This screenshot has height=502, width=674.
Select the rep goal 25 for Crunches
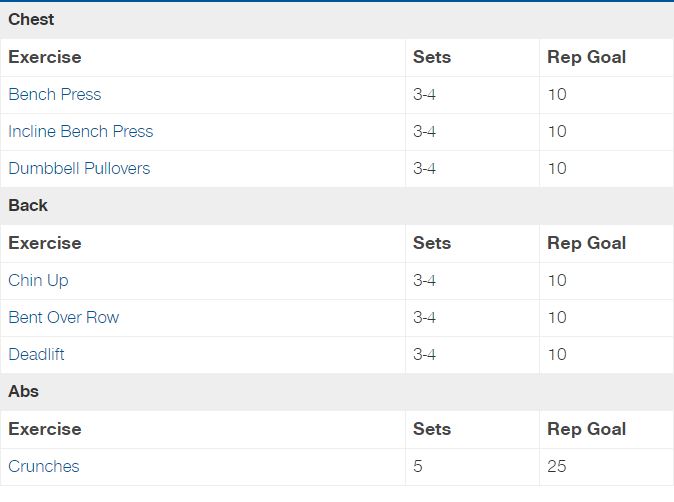point(557,466)
